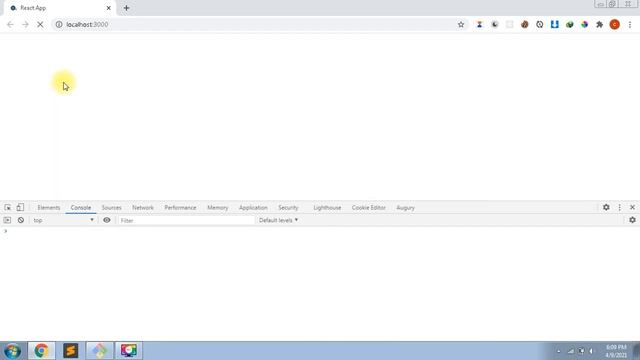
Task: Open console settings gear
Action: (632, 220)
